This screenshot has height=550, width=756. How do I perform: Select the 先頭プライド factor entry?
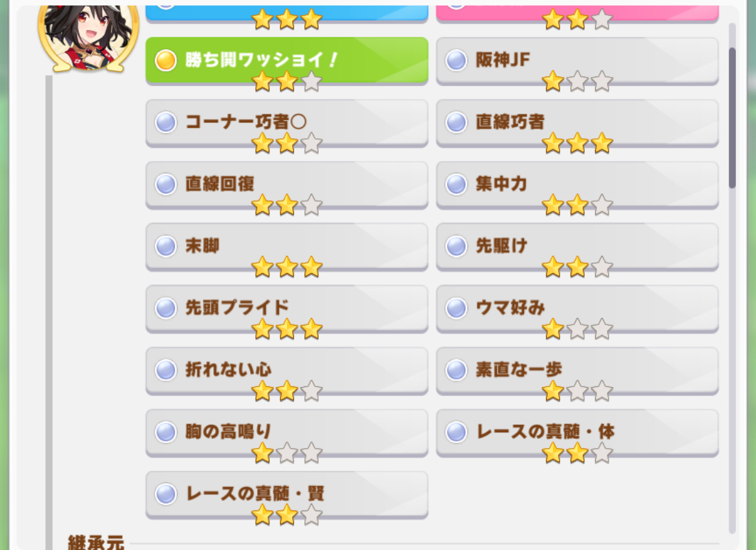click(287, 310)
